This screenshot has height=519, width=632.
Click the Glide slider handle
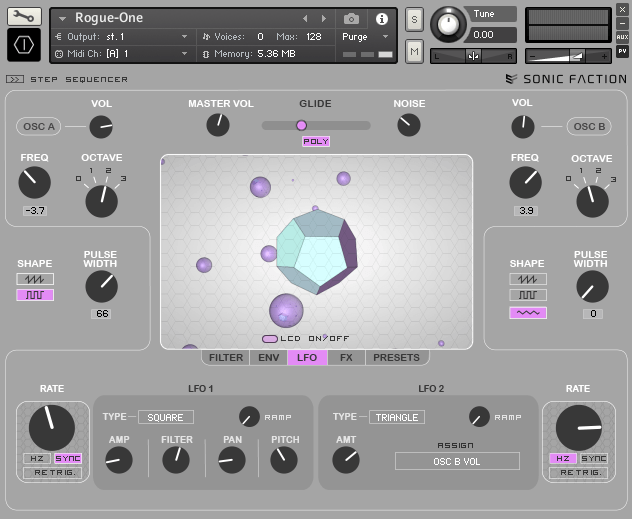(x=301, y=125)
